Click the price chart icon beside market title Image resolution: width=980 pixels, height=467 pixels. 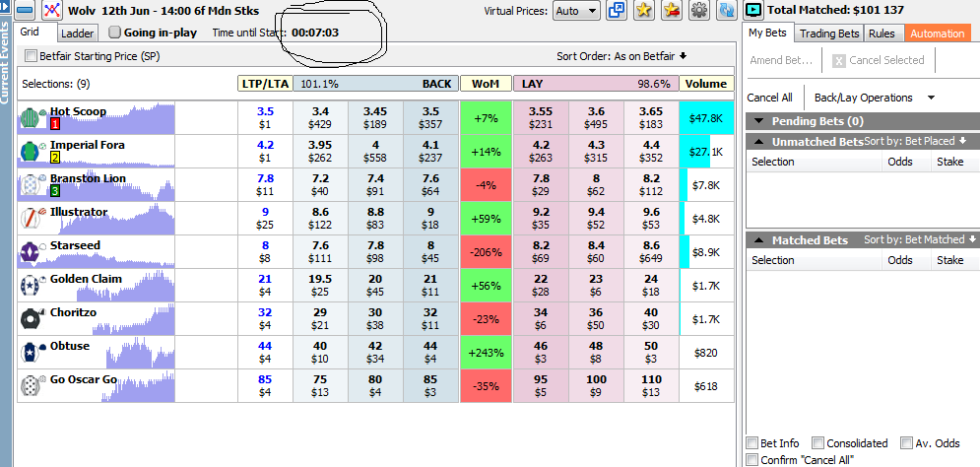point(52,12)
